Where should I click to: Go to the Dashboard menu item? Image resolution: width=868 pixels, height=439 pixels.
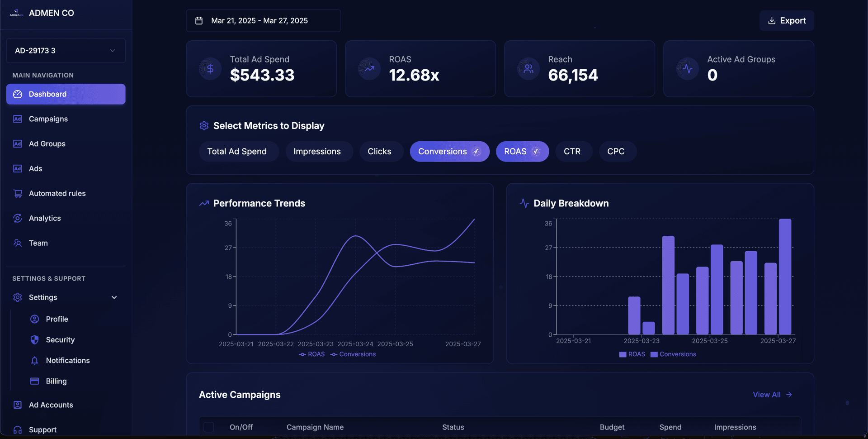tap(47, 94)
